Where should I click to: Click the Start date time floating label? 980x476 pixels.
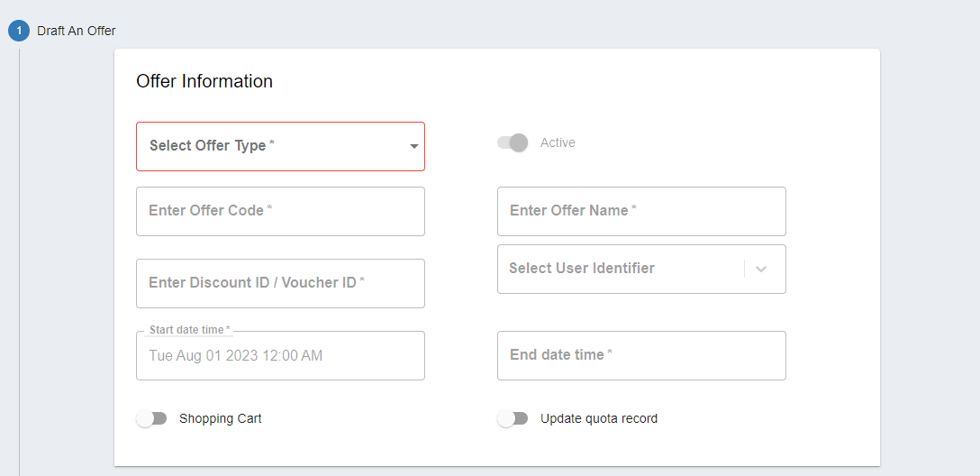tap(189, 330)
